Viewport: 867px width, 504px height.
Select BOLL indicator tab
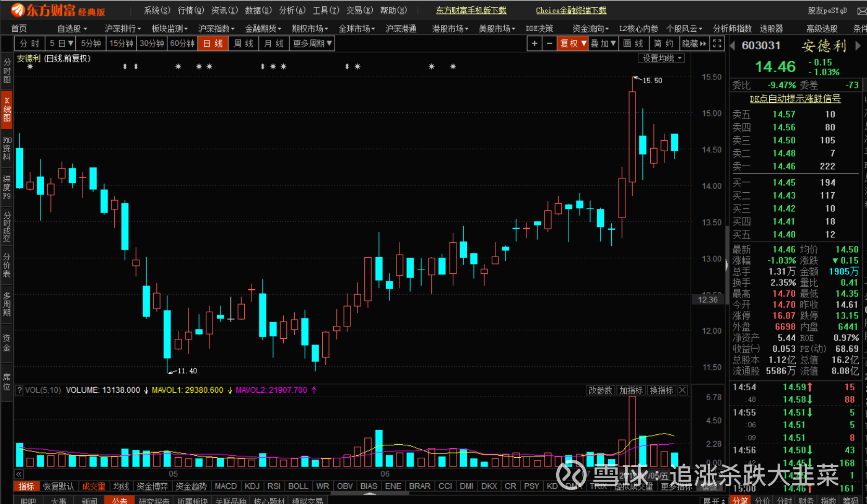(298, 486)
